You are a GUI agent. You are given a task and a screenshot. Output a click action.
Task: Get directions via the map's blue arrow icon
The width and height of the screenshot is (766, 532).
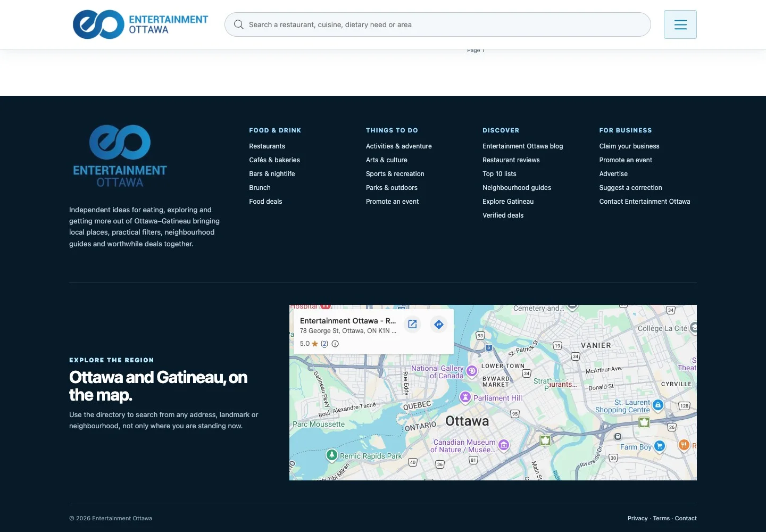tap(439, 324)
